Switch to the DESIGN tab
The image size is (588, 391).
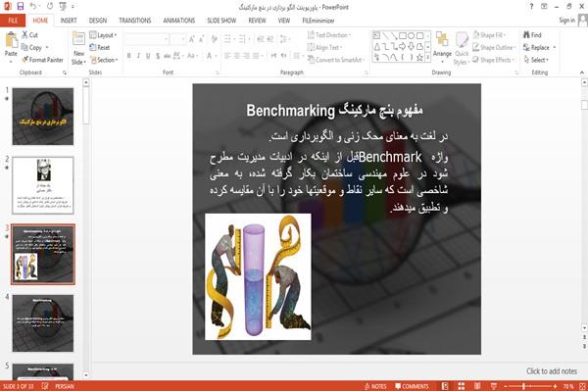98,21
